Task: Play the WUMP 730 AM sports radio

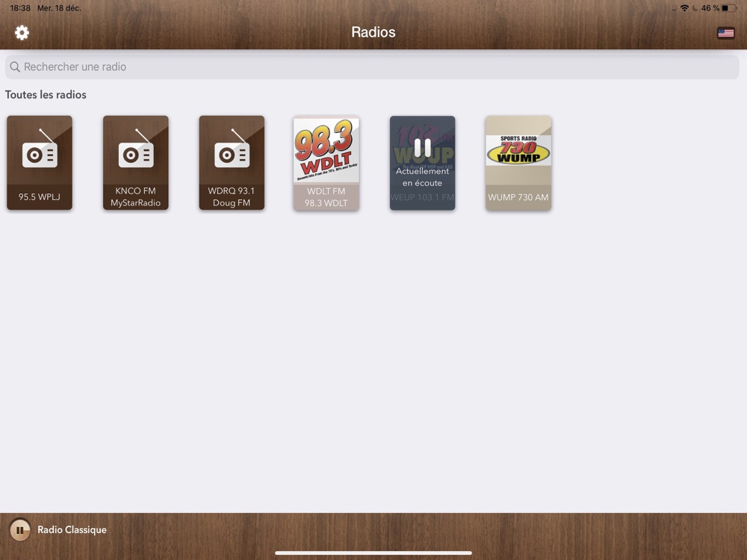Action: tap(518, 163)
